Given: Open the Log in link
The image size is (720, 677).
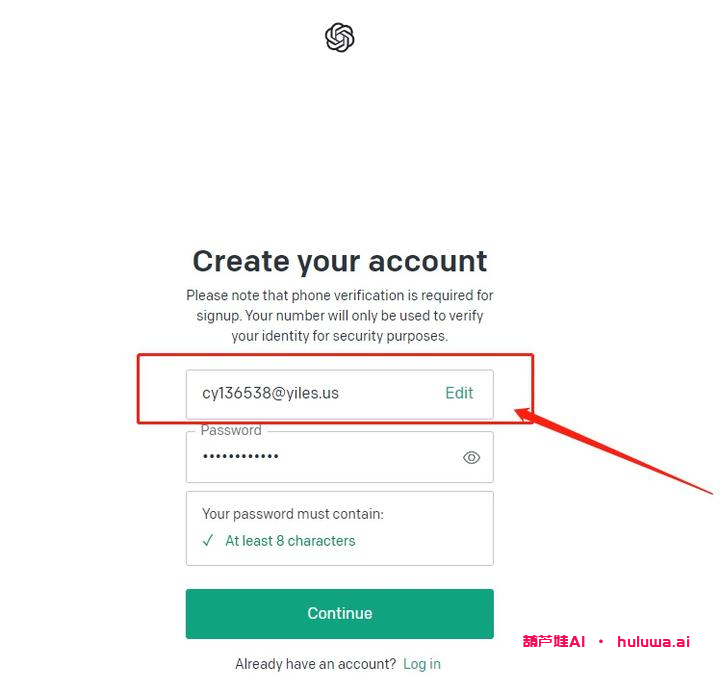Looking at the screenshot, I should tap(421, 664).
